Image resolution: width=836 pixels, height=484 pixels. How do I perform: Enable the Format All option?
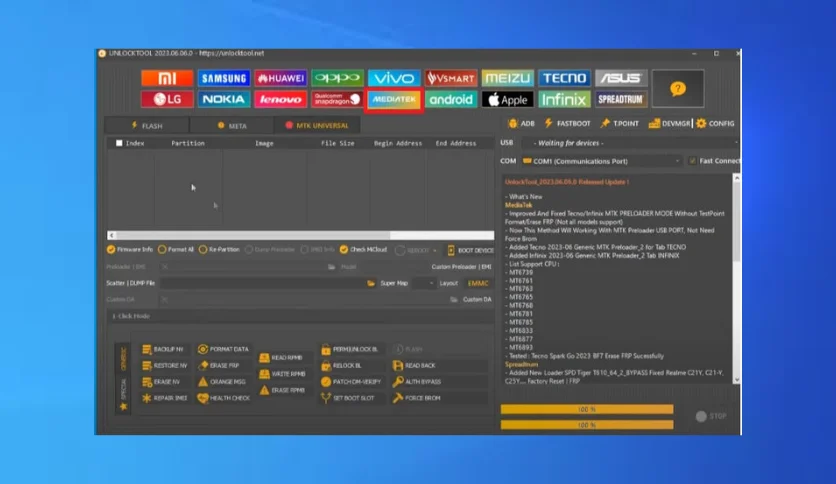(x=176, y=249)
